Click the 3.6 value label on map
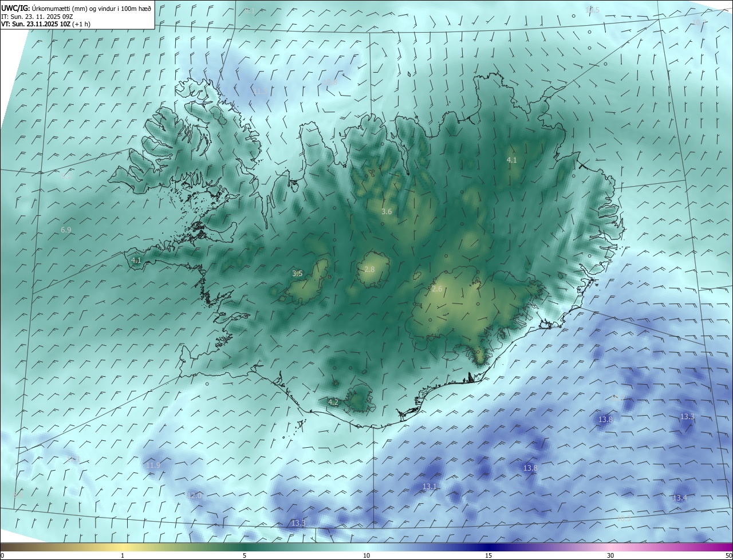 387,212
